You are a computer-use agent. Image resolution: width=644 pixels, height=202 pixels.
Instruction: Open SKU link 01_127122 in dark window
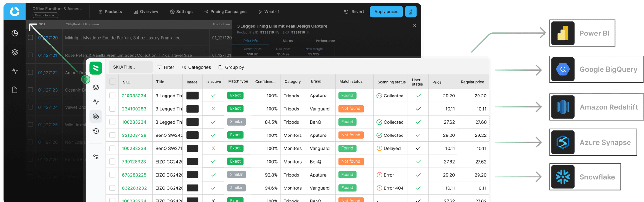click(x=48, y=73)
